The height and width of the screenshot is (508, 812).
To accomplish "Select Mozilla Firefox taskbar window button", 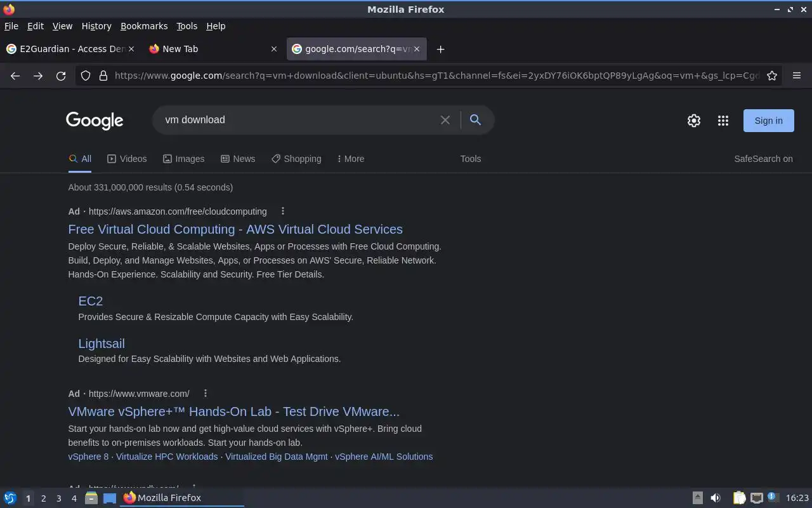I will click(x=182, y=498).
